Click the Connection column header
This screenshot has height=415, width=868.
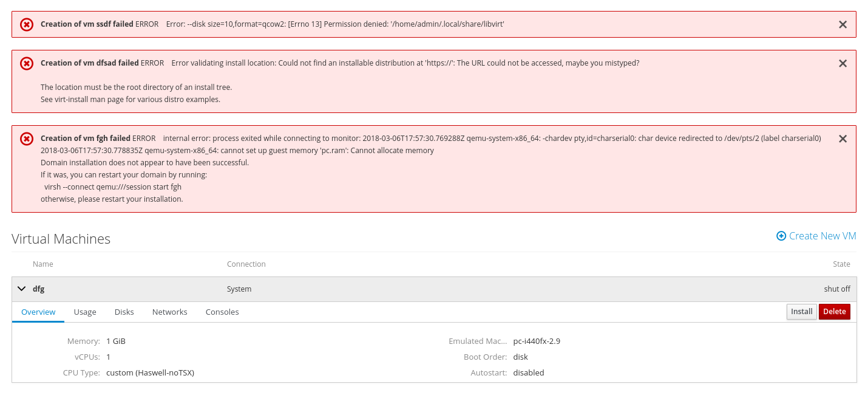click(x=246, y=264)
